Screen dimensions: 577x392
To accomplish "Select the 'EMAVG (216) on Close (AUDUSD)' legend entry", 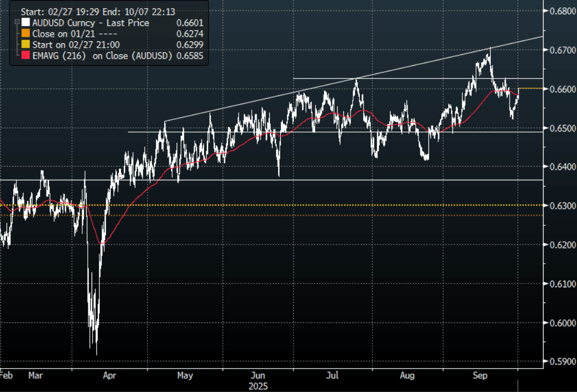I will [103, 56].
